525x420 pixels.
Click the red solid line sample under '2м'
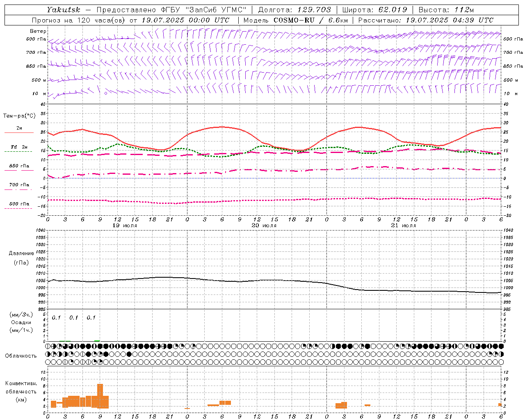[x=19, y=133]
